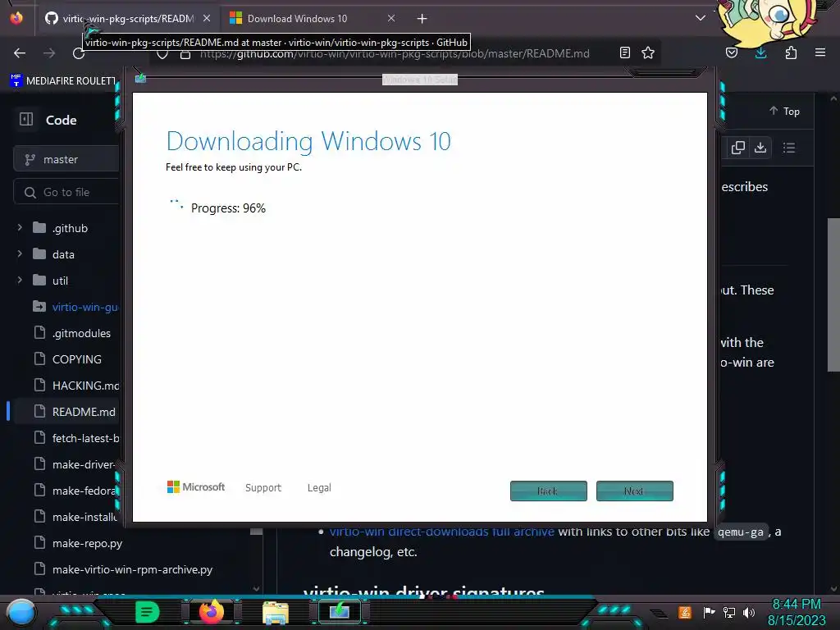Open the Java update tray icon
The image size is (840, 630).
tap(685, 612)
